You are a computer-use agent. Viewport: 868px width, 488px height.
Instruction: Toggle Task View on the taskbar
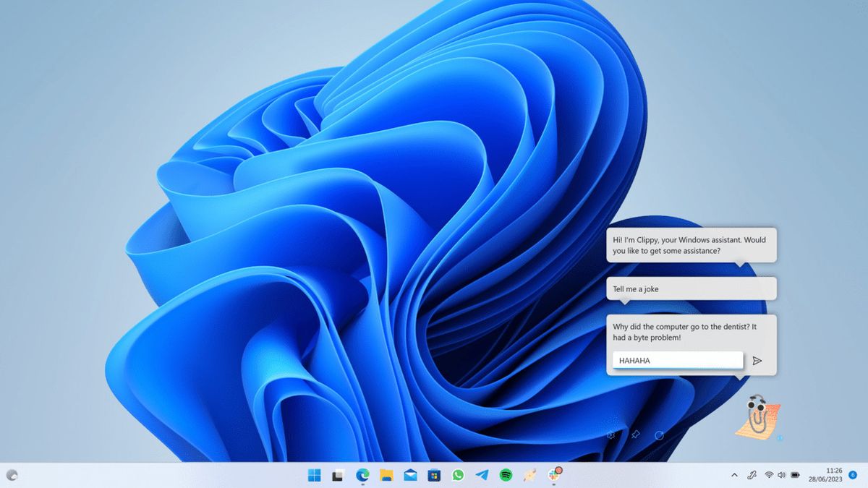tap(337, 475)
